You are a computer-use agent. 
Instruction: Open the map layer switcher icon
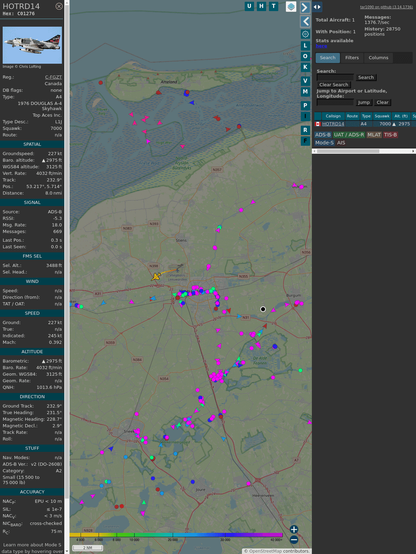pos(291,7)
